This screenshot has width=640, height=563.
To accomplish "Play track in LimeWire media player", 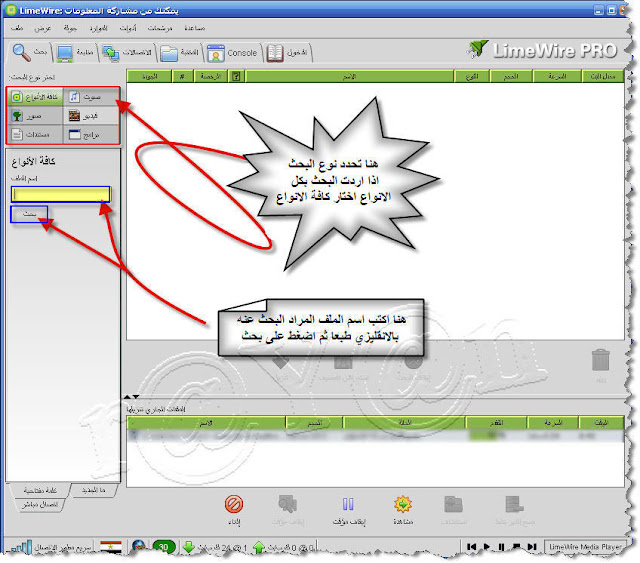I will [x=487, y=547].
